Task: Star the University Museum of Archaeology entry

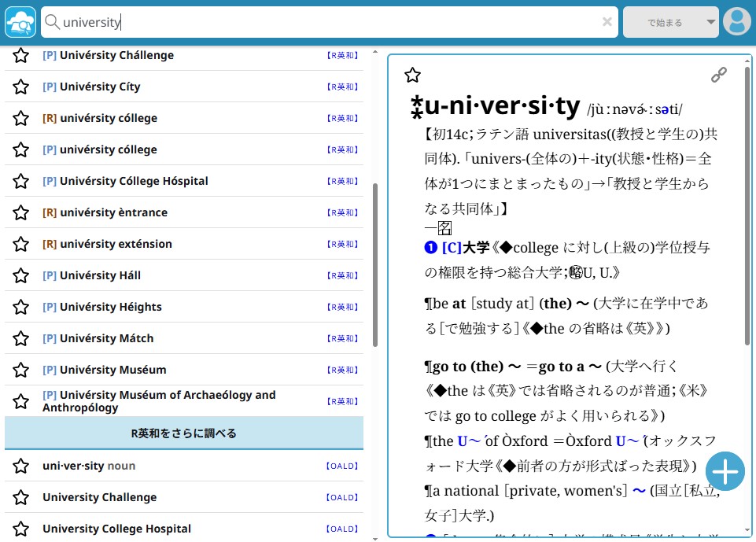Action: click(20, 401)
